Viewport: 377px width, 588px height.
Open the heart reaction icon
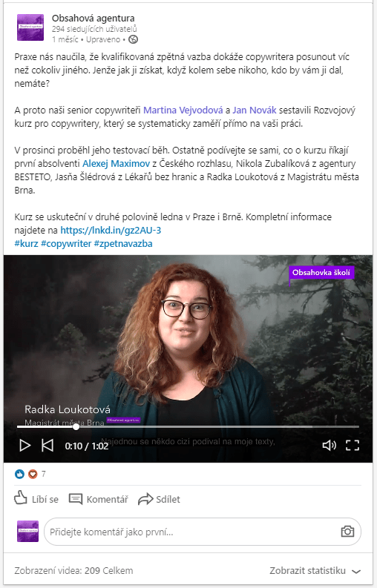click(33, 474)
